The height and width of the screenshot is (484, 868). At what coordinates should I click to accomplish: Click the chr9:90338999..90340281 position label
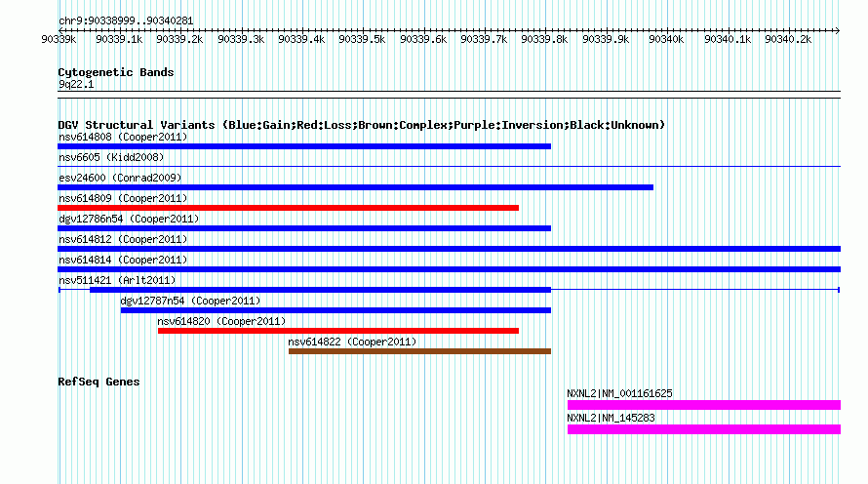click(x=126, y=20)
